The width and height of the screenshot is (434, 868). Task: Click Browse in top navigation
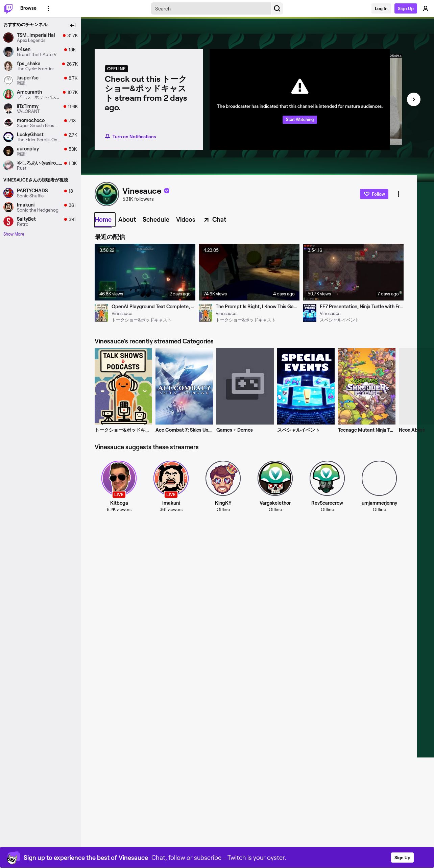[x=28, y=8]
